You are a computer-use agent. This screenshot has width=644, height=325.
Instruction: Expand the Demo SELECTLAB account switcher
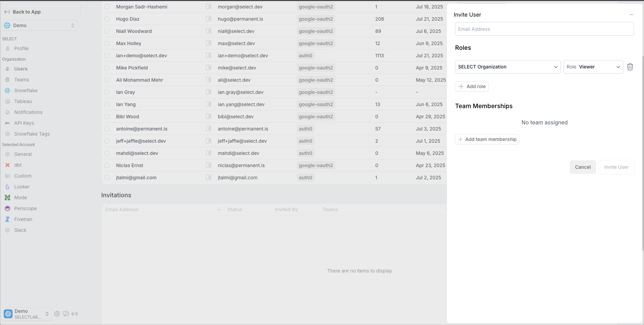27,314
